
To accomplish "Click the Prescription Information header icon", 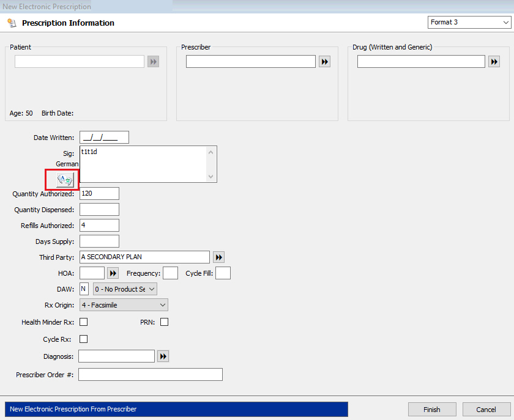I will pyautogui.click(x=12, y=23).
